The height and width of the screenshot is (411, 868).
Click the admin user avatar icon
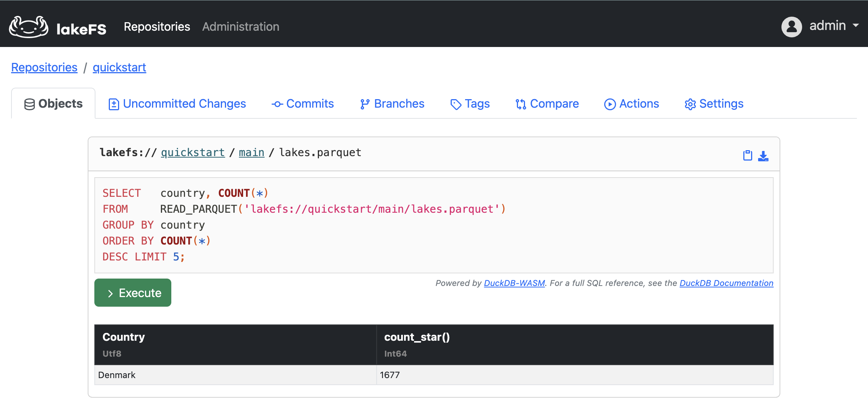click(x=791, y=26)
